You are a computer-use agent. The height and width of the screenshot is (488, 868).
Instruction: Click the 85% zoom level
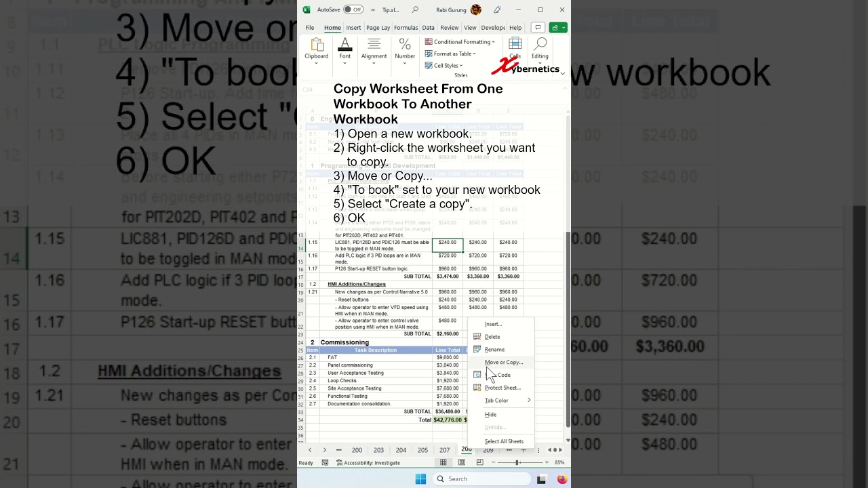click(x=559, y=463)
